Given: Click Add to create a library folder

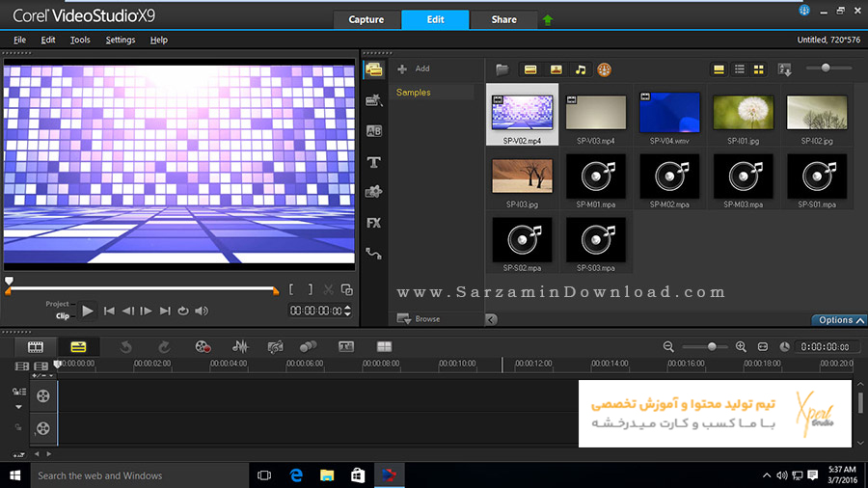Looking at the screenshot, I should (x=414, y=68).
